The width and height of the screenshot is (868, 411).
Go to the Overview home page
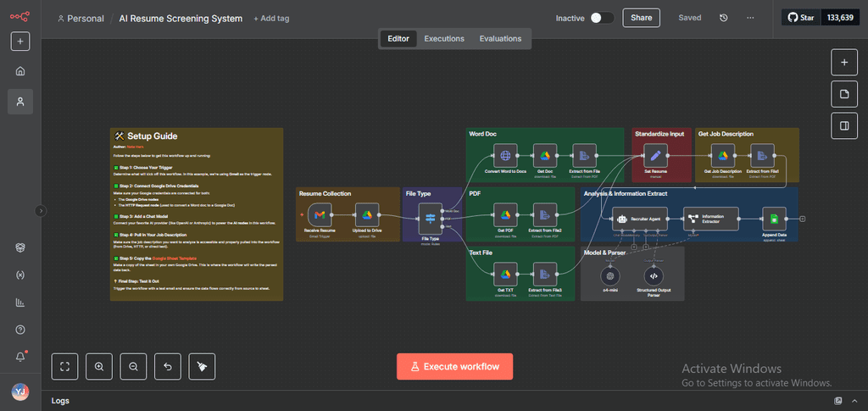coord(20,71)
